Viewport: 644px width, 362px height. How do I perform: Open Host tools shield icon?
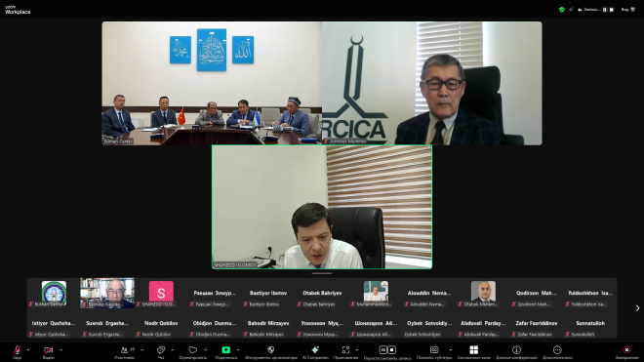pos(270,352)
